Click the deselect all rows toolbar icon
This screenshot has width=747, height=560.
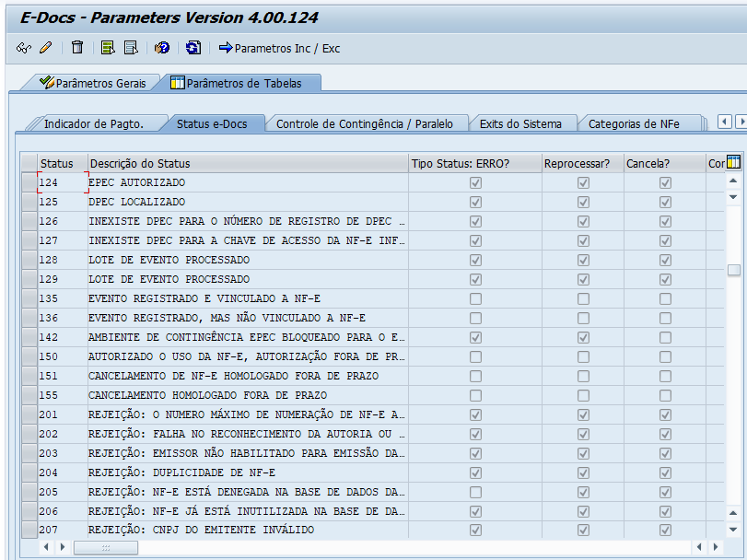[x=131, y=48]
